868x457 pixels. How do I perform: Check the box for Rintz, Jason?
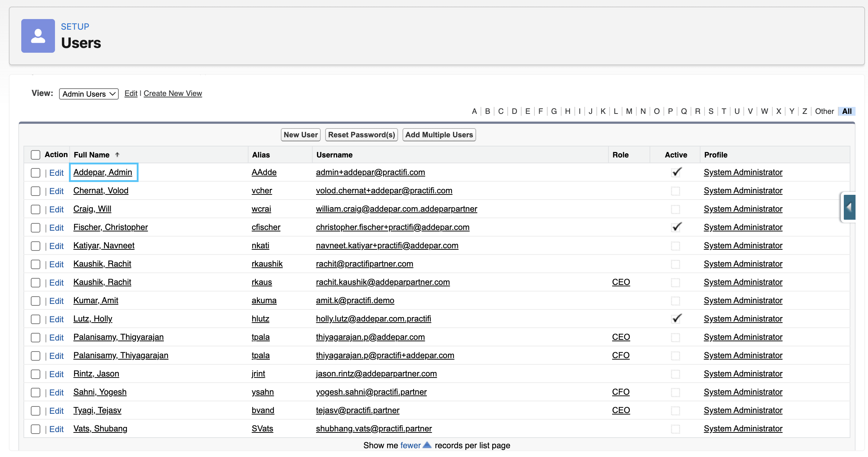[x=36, y=374]
